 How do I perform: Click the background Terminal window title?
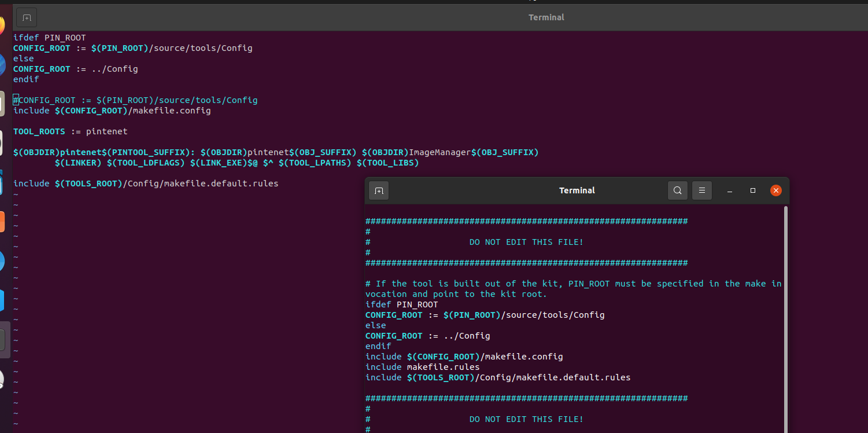(x=546, y=17)
